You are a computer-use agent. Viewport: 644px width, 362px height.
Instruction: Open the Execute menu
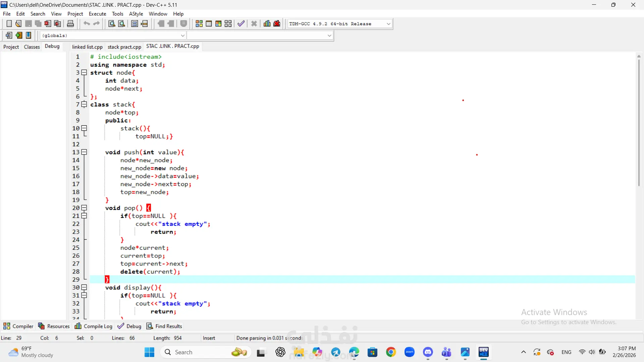point(97,14)
